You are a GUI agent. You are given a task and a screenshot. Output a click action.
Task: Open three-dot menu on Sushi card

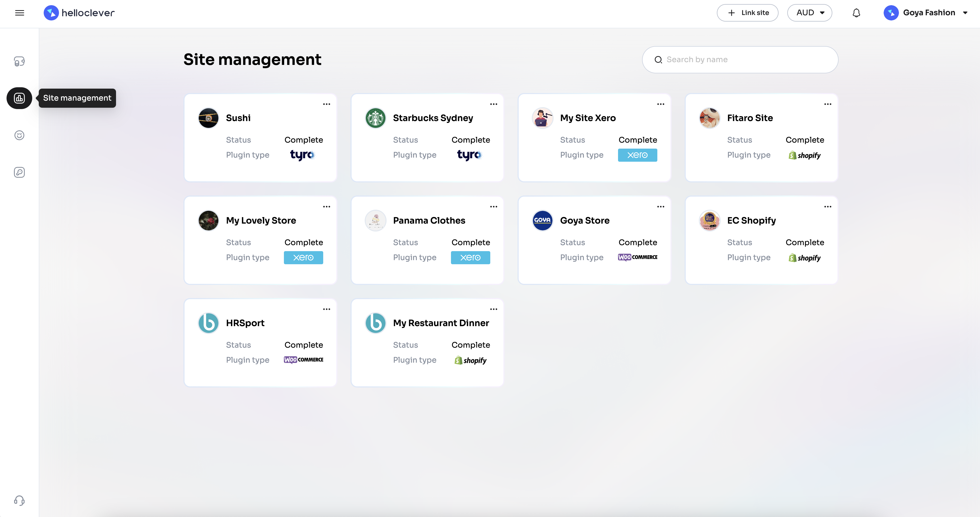tap(326, 104)
